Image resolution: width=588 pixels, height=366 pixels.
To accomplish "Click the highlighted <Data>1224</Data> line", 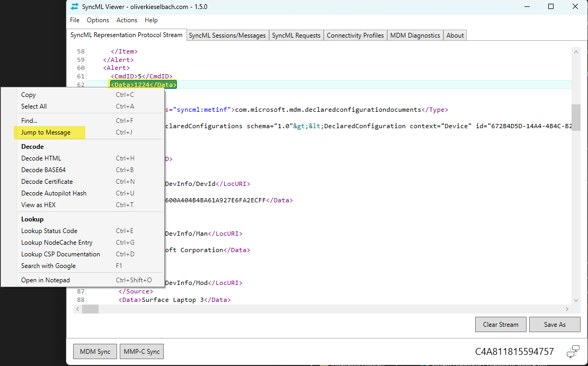I will [x=143, y=84].
